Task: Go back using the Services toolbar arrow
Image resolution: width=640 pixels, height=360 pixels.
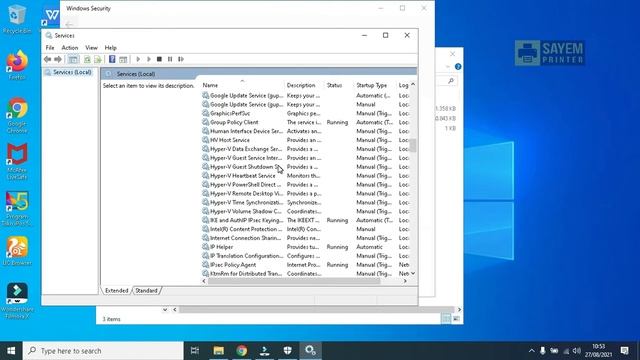Action: coord(47,59)
